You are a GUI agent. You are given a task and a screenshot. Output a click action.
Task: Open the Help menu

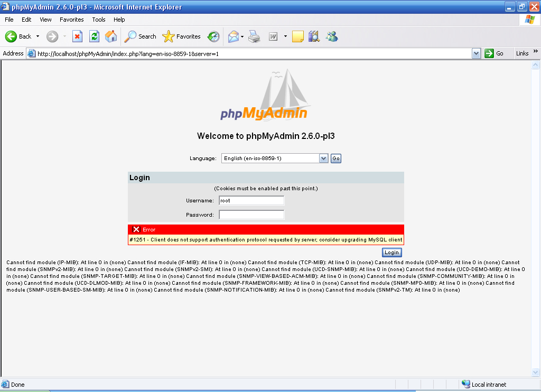click(x=119, y=20)
